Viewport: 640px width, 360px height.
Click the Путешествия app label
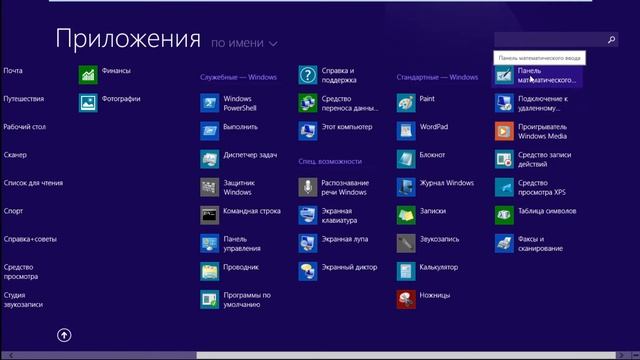coord(24,99)
